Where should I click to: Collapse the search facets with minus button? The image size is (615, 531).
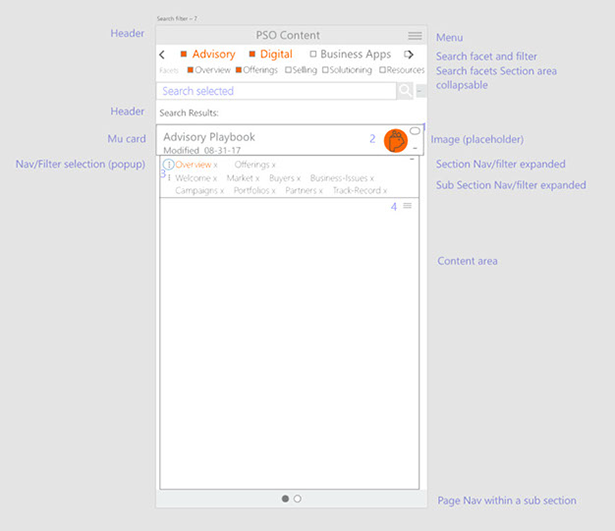[420, 91]
